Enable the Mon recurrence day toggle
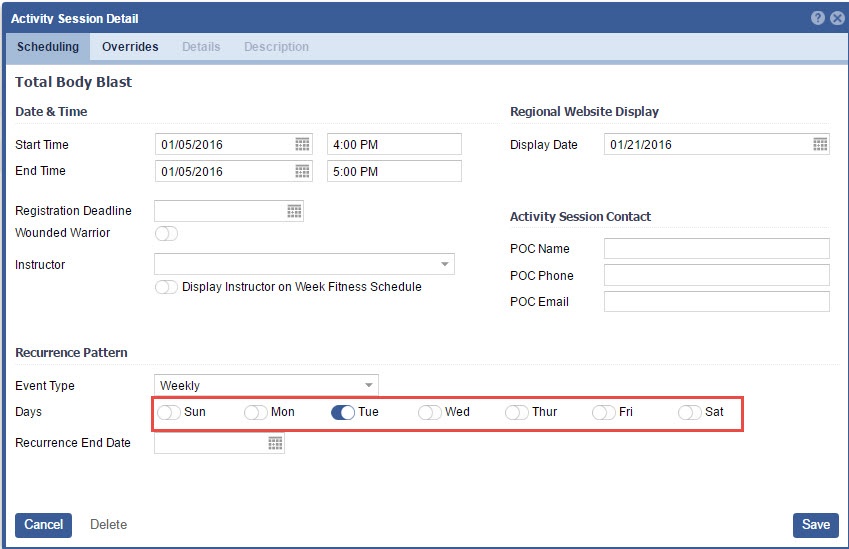The image size is (849, 549). pyautogui.click(x=256, y=412)
